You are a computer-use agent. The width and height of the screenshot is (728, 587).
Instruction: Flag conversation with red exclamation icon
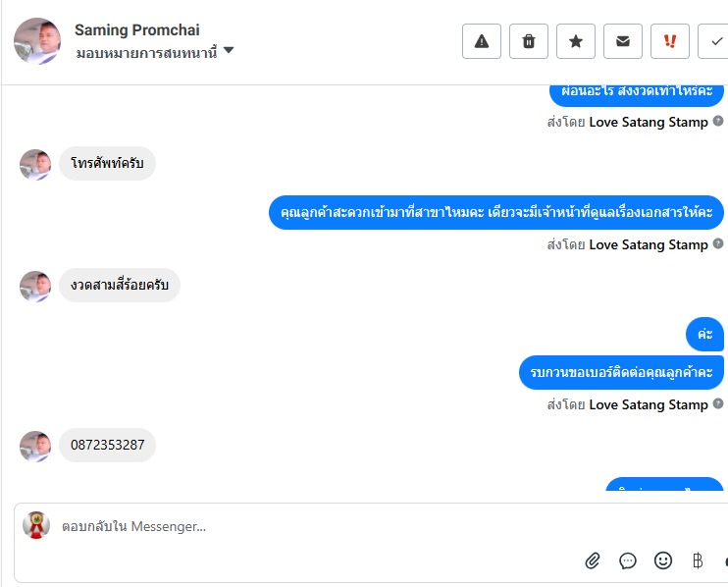pos(670,41)
